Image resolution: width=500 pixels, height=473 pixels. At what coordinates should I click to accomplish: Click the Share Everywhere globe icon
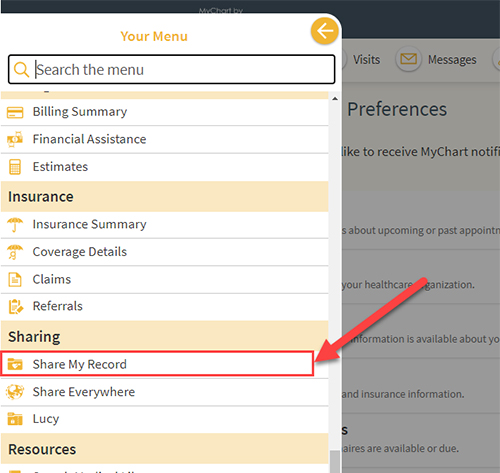[x=15, y=392]
